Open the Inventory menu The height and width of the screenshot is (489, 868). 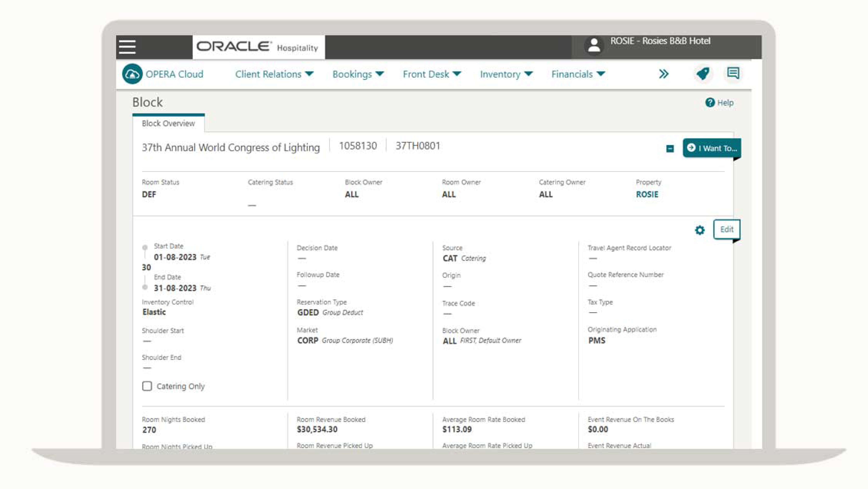click(x=506, y=74)
